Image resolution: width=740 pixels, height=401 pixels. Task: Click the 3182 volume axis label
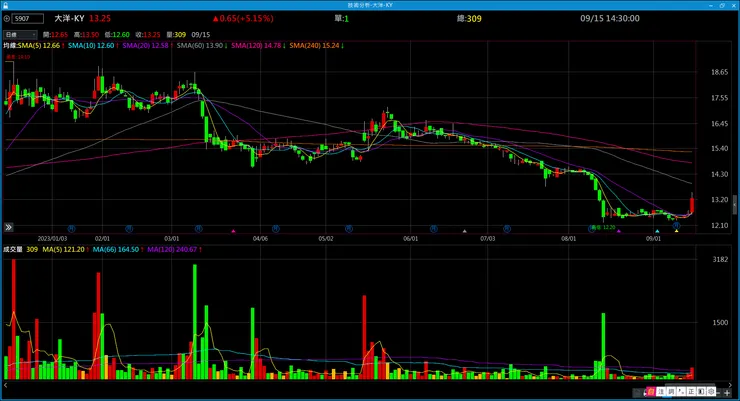click(x=721, y=259)
